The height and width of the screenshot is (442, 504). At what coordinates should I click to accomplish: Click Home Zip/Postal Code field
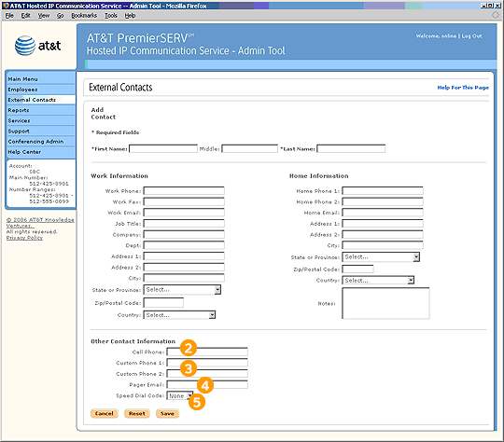tap(357, 269)
